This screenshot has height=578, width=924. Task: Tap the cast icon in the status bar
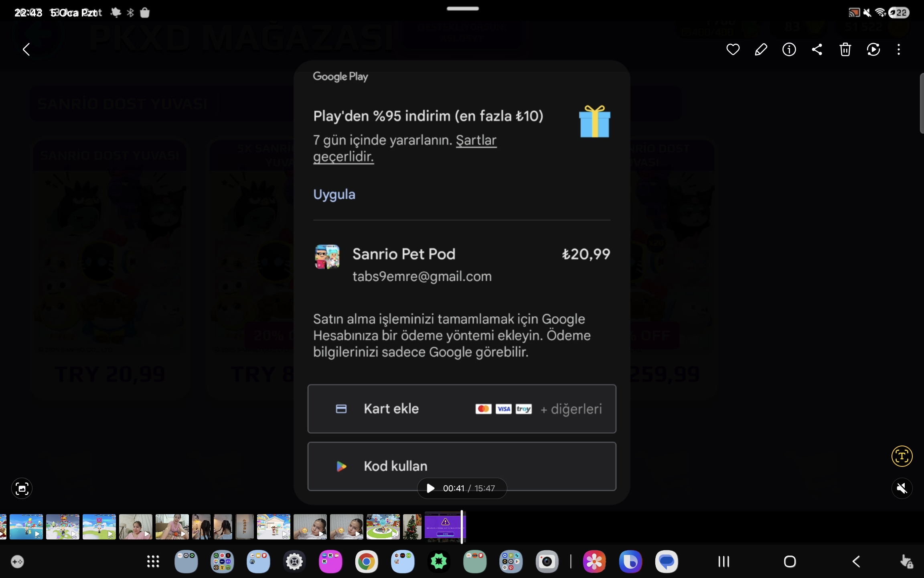[854, 13]
